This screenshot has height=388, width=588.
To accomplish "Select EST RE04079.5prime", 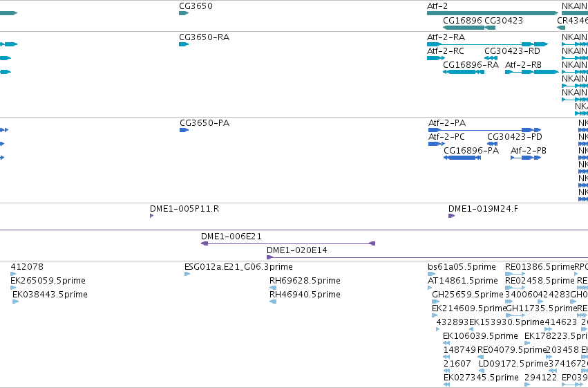I will coord(481,358).
